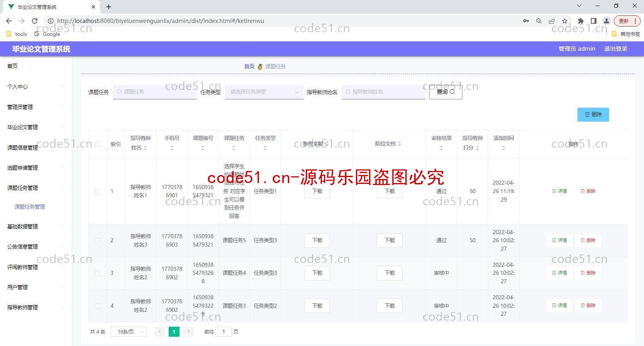Click the 前往 page number input
Screen dimensions: 644x346
(224, 332)
